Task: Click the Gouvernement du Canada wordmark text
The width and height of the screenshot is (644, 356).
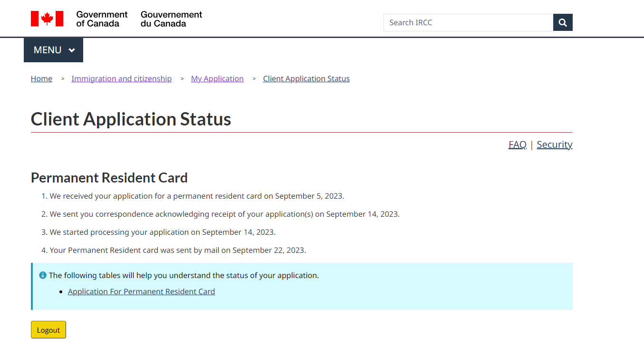Action: pos(171,19)
